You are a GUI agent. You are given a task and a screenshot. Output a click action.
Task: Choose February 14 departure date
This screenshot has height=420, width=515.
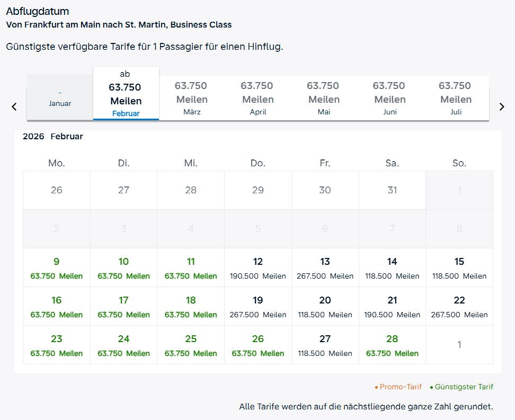(x=392, y=268)
